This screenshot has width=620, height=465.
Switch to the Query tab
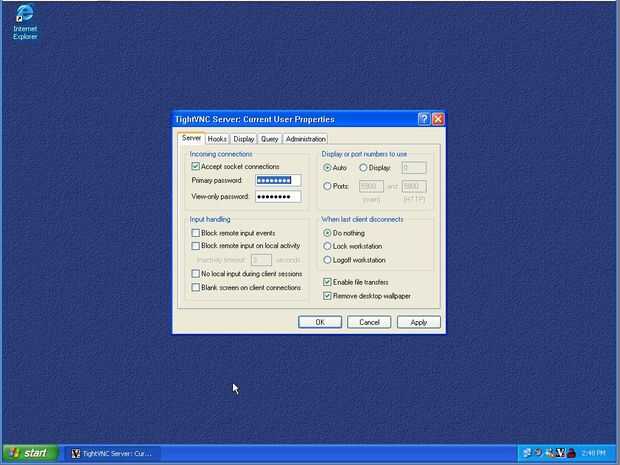pyautogui.click(x=270, y=139)
